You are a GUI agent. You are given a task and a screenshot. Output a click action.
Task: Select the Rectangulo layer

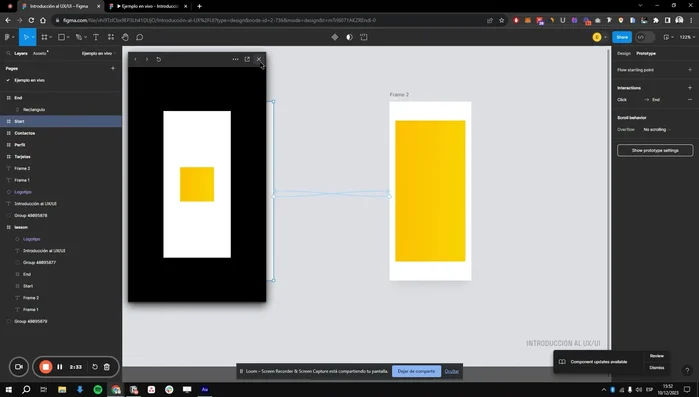pyautogui.click(x=34, y=110)
